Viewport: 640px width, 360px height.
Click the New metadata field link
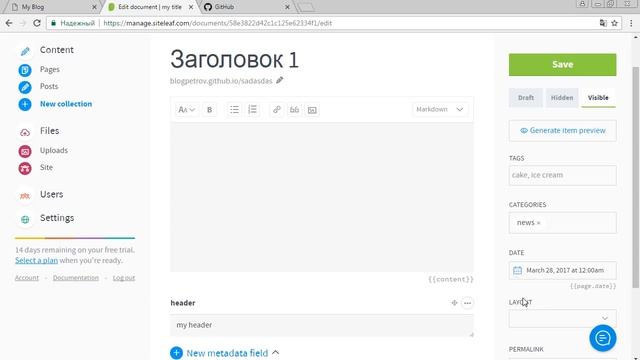pos(227,353)
